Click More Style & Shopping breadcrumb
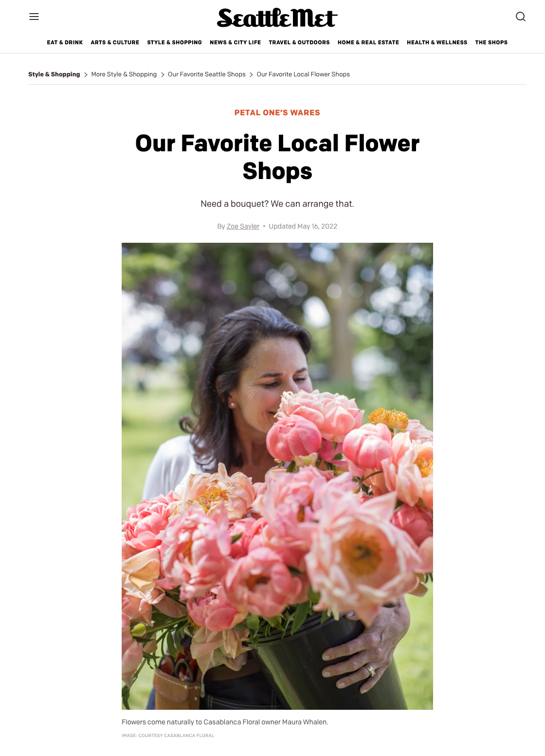 pyautogui.click(x=124, y=74)
